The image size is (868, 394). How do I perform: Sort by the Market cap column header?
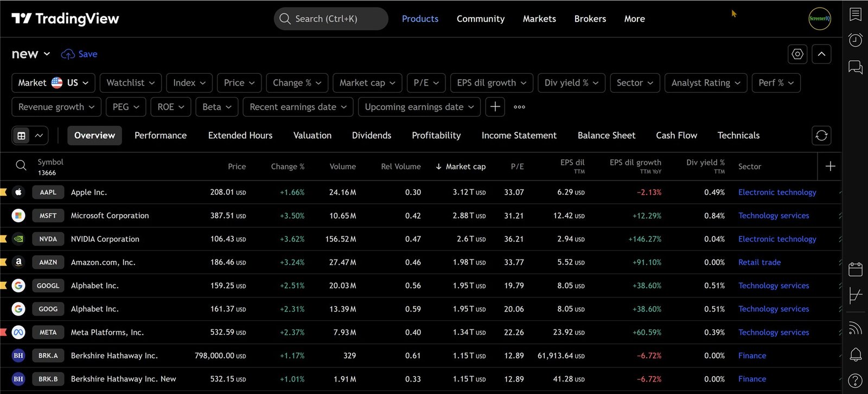pos(461,166)
